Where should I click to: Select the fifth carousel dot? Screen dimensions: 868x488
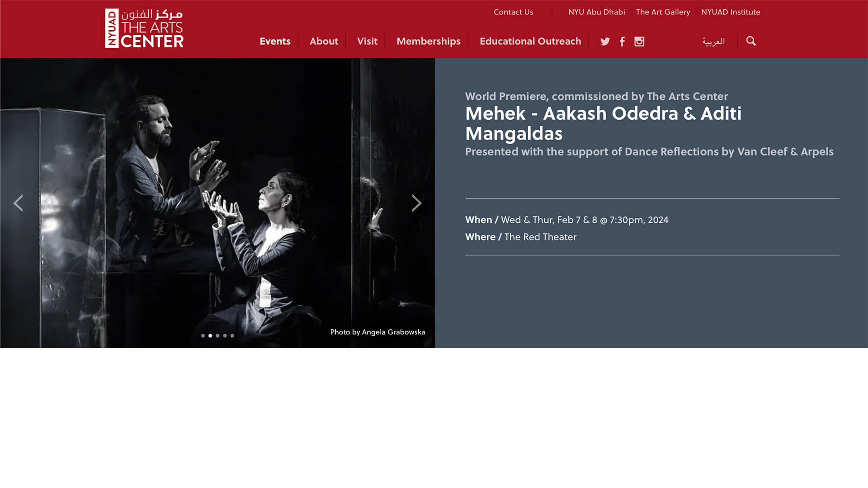pos(232,336)
